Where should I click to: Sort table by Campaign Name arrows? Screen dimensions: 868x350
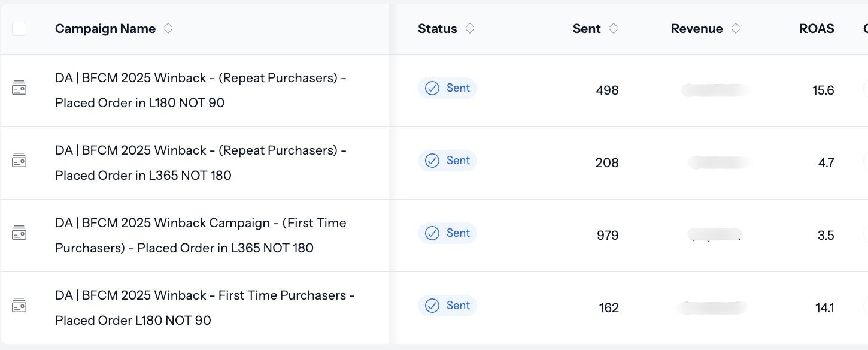click(168, 29)
